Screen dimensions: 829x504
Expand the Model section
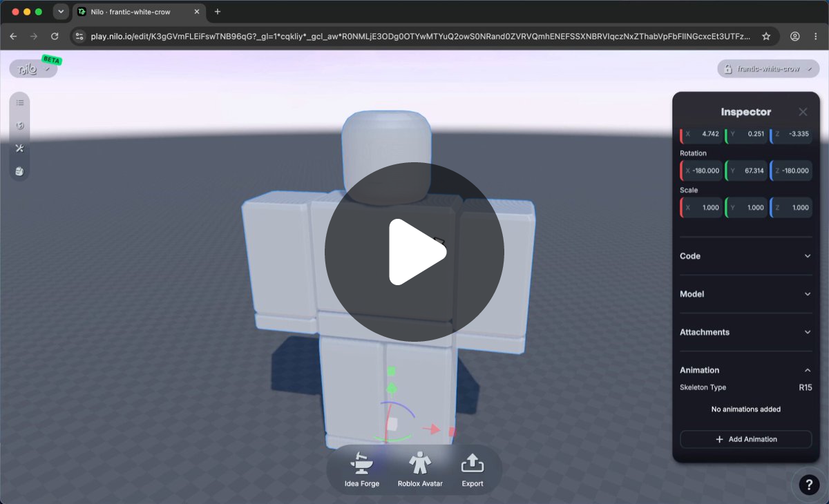coord(746,294)
